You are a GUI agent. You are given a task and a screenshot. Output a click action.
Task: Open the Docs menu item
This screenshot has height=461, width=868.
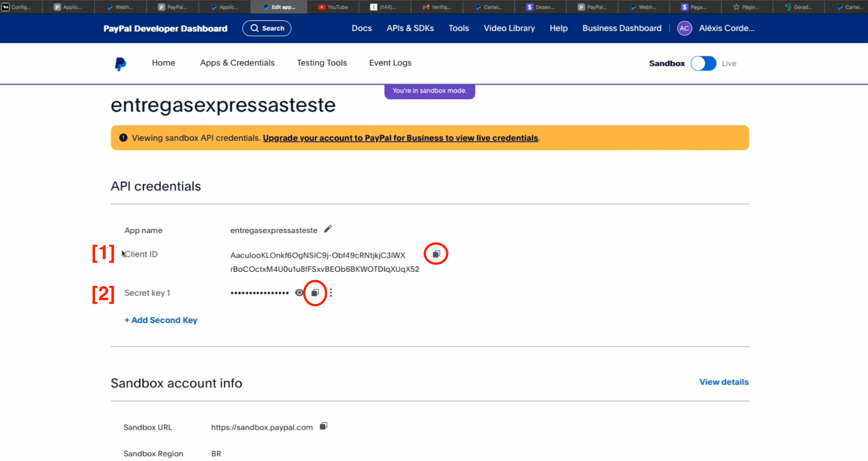click(x=361, y=28)
